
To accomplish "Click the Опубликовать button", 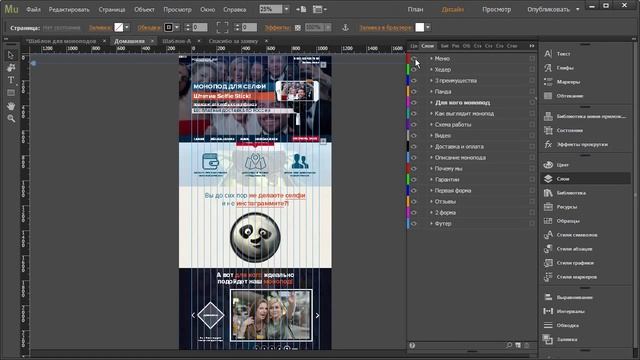I will click(x=548, y=9).
